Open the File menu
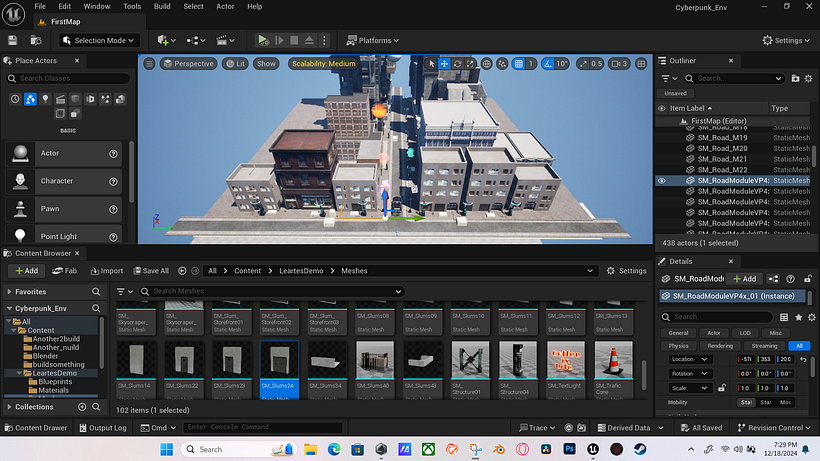The image size is (820, 461). (40, 6)
